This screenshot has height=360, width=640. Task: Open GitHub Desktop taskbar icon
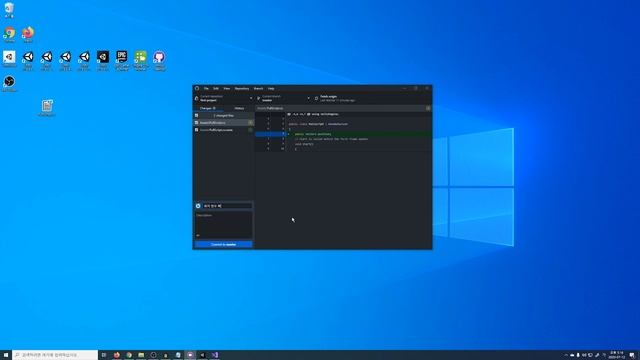(x=190, y=355)
